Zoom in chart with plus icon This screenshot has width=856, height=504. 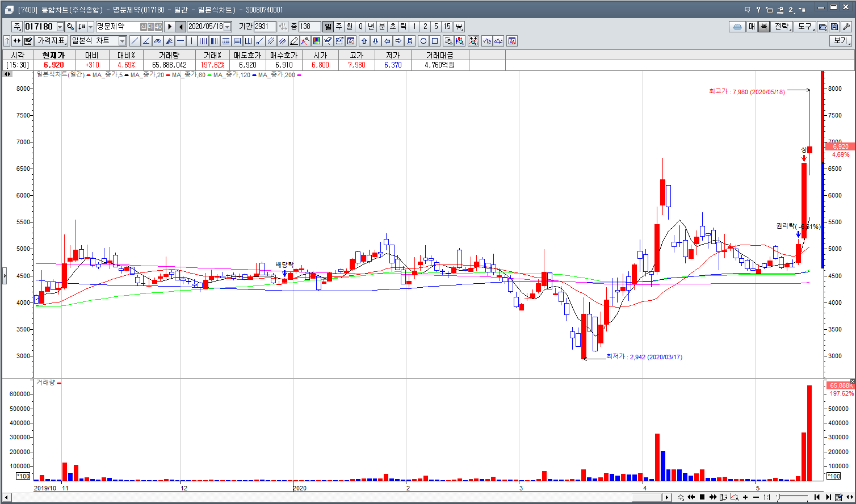click(x=745, y=497)
